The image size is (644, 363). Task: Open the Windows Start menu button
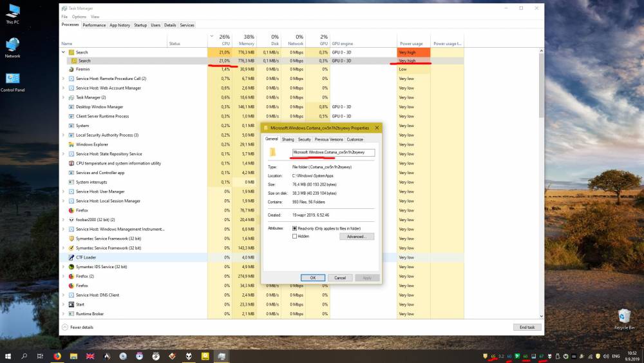coord(8,357)
